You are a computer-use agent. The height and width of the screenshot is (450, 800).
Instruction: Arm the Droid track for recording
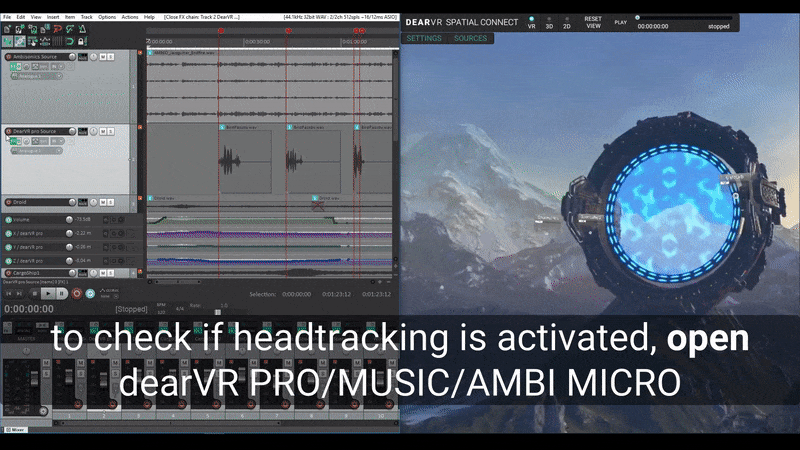click(9, 202)
